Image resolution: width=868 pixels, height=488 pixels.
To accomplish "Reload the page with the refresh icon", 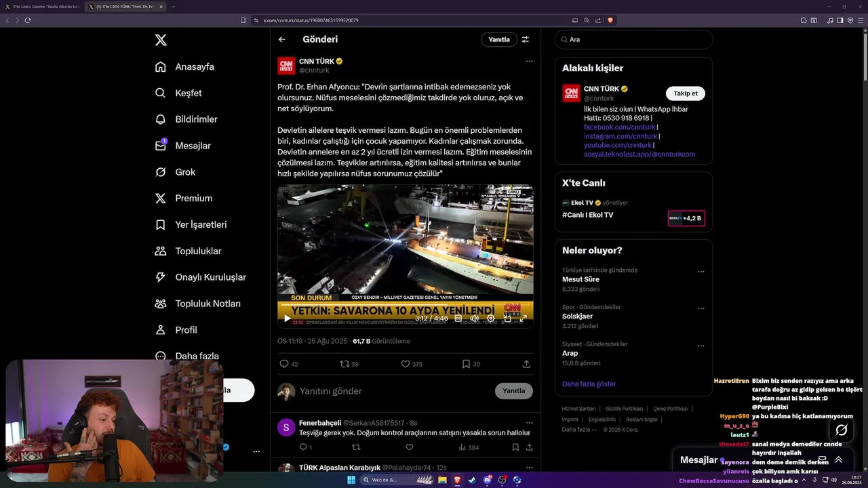I will tap(28, 20).
